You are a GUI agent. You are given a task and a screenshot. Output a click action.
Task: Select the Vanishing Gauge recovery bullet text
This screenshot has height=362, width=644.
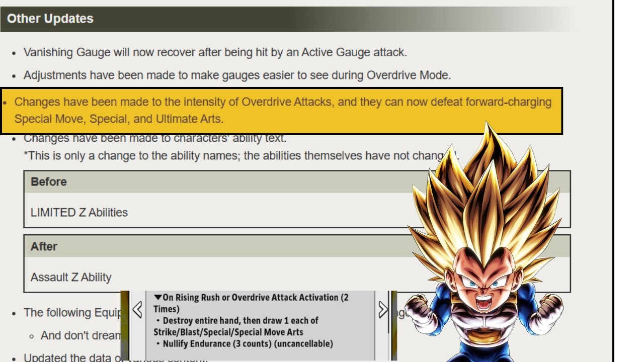tap(215, 52)
